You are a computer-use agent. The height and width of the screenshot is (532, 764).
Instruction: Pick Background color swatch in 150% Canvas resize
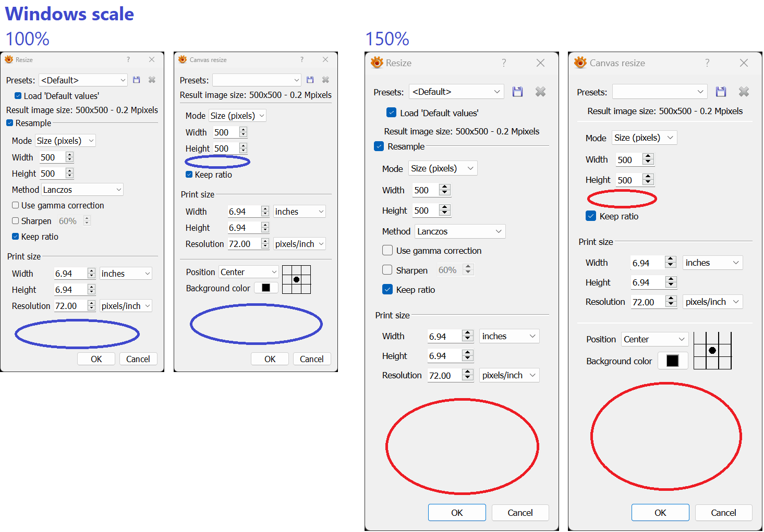pyautogui.click(x=673, y=361)
